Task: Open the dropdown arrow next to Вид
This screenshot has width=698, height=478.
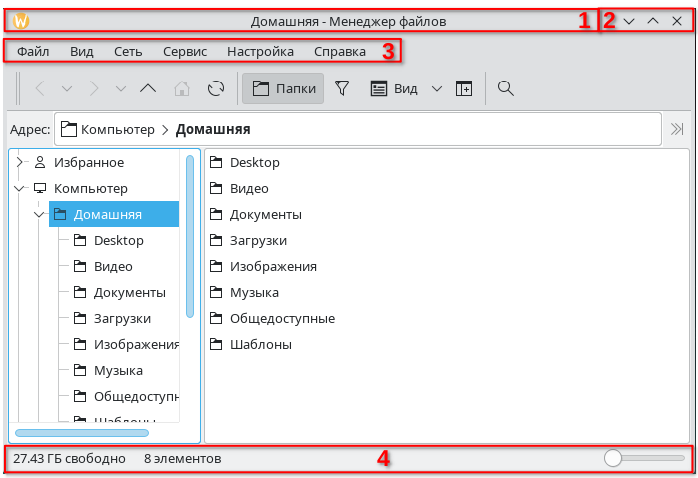Action: (x=436, y=89)
